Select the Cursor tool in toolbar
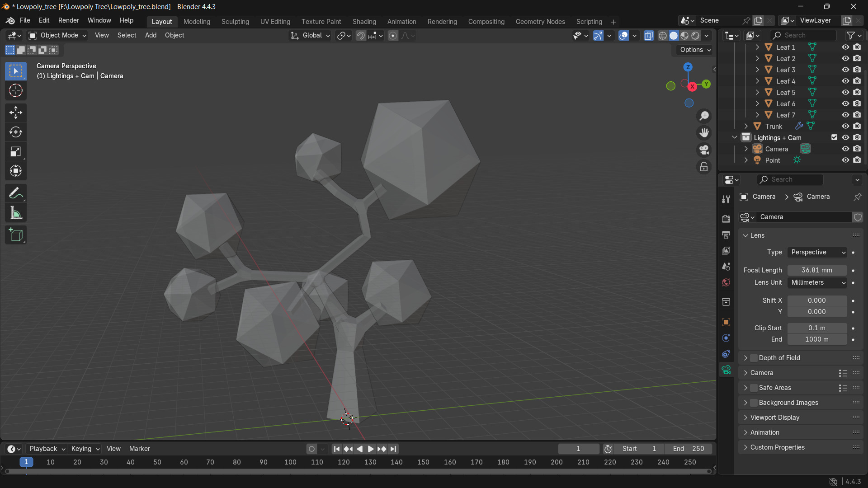868x488 pixels. [16, 91]
